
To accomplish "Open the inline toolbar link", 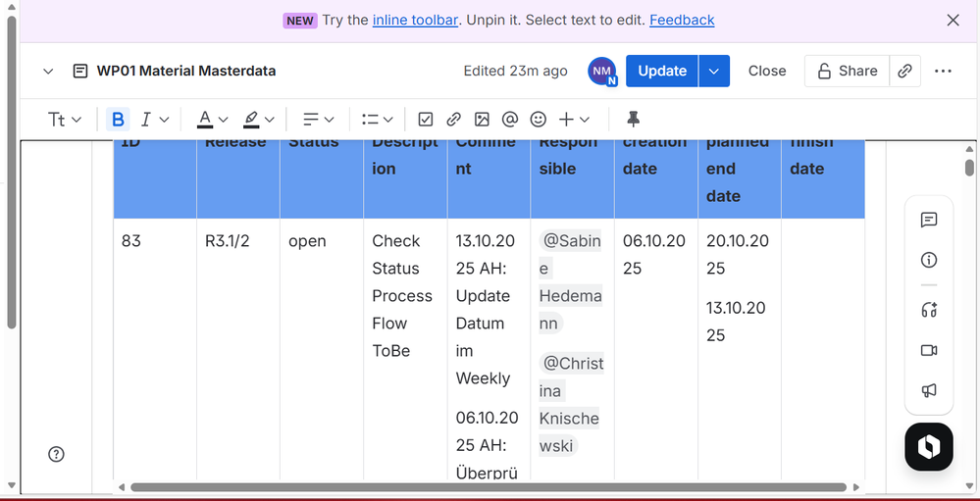I will tap(415, 20).
